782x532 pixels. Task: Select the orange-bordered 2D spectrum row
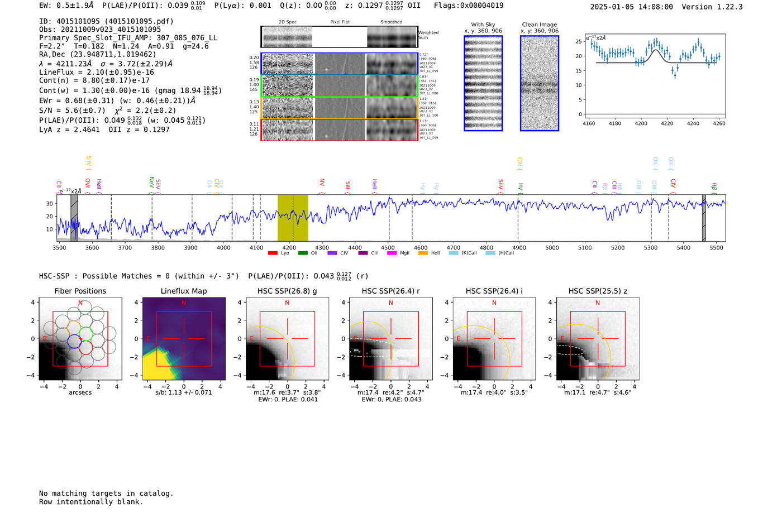[x=340, y=108]
